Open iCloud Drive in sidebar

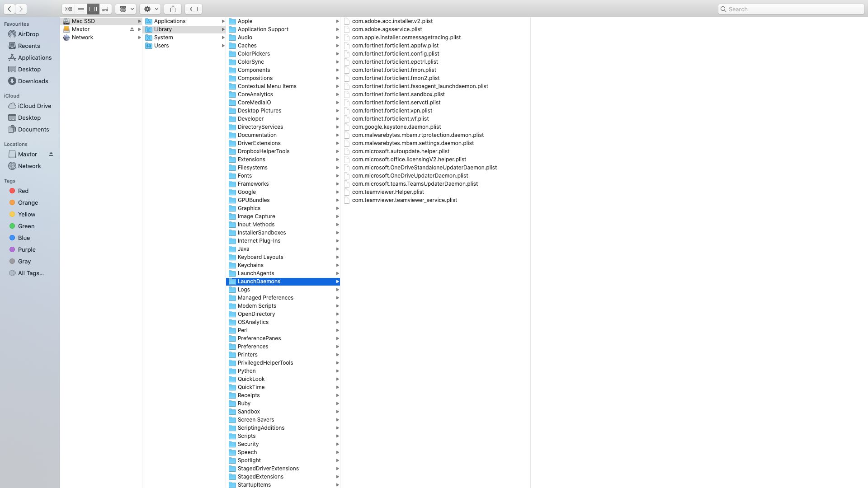(x=34, y=106)
